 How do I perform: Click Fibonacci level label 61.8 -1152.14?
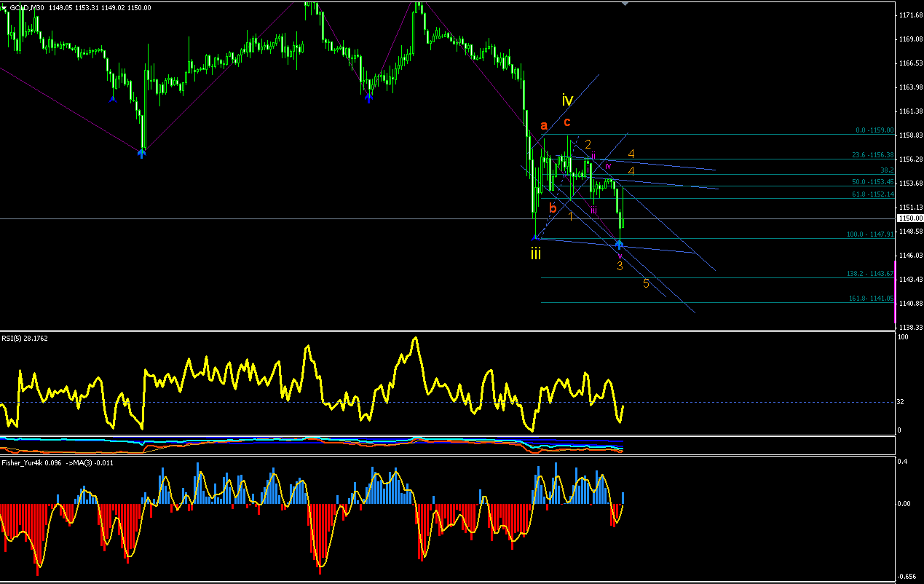click(x=873, y=194)
